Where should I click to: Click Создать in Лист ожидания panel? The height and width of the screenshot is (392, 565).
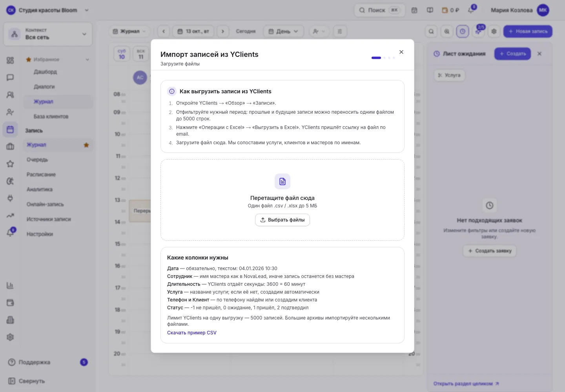pyautogui.click(x=512, y=54)
